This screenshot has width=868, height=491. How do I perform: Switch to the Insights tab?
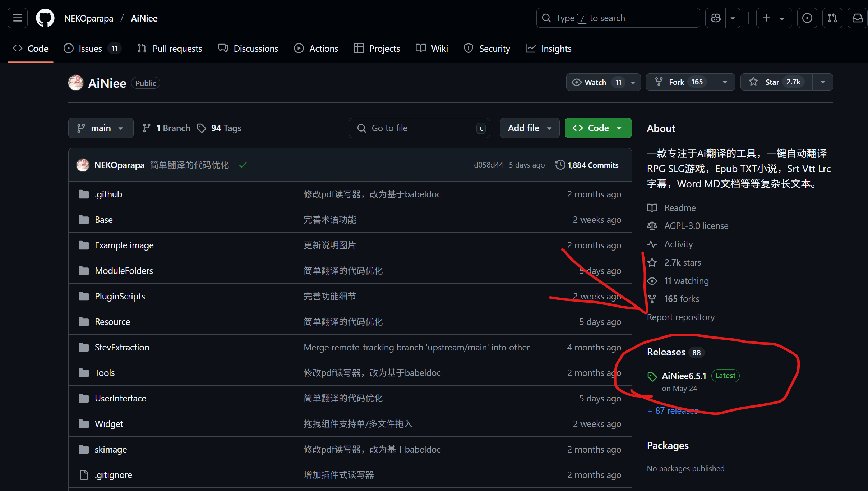coord(548,49)
